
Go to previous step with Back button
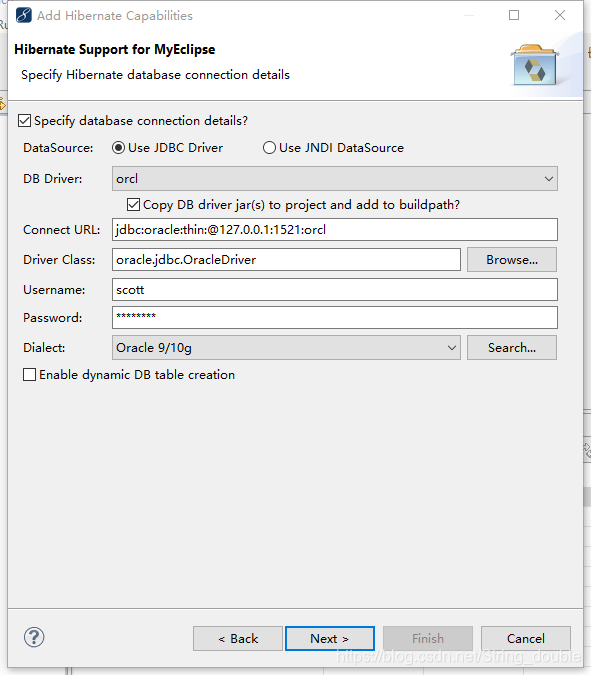[x=238, y=638]
